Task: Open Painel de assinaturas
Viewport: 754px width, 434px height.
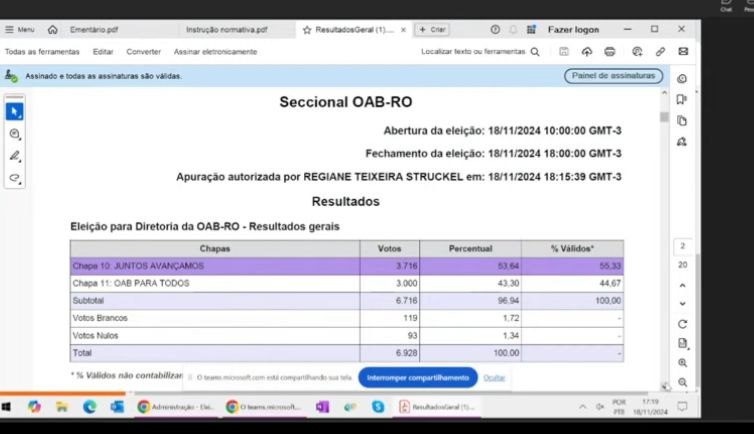Action: pos(613,76)
